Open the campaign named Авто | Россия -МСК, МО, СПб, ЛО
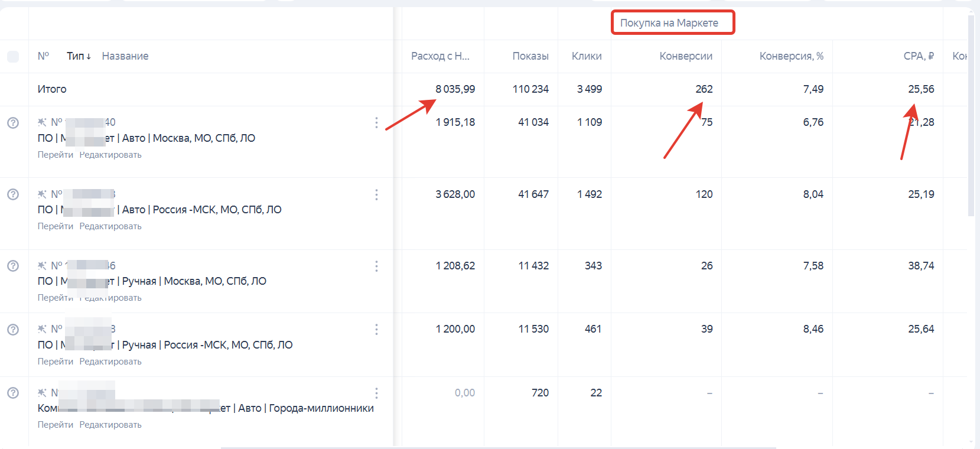The image size is (980, 449). tap(159, 210)
